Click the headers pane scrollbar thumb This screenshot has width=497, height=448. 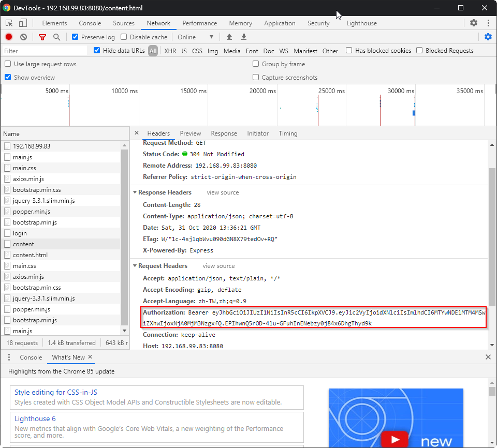[x=492, y=237]
